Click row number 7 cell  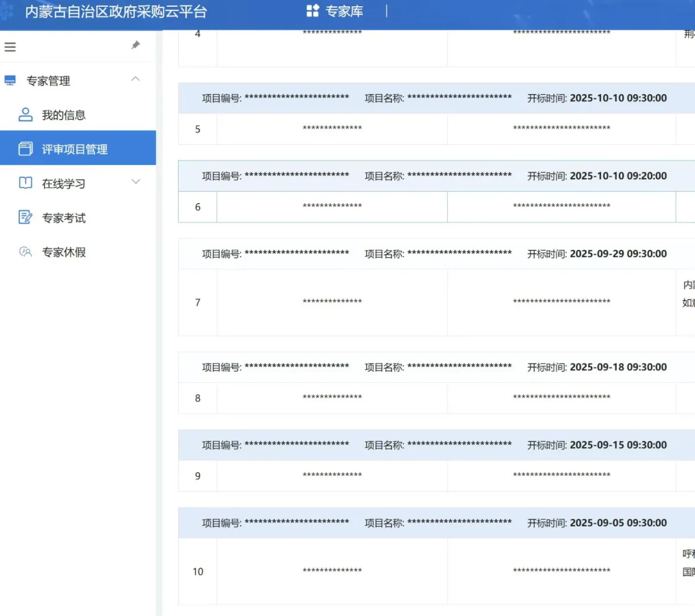point(197,302)
